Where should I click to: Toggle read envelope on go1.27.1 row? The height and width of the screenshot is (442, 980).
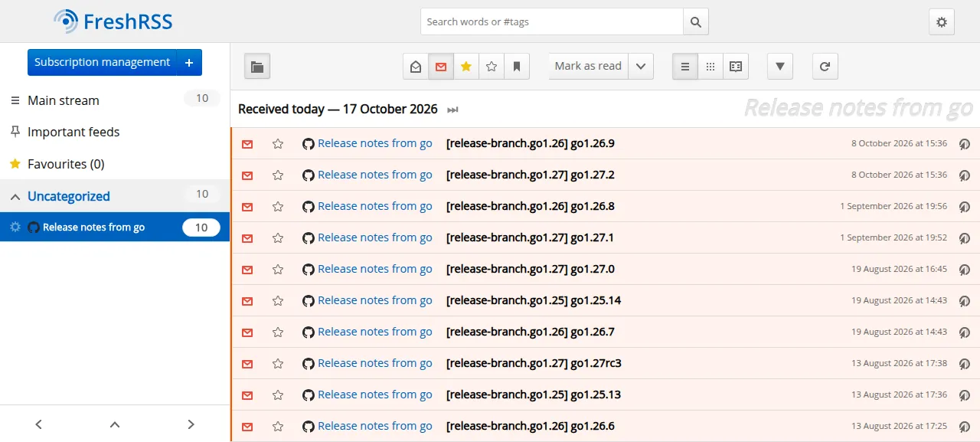pos(247,237)
